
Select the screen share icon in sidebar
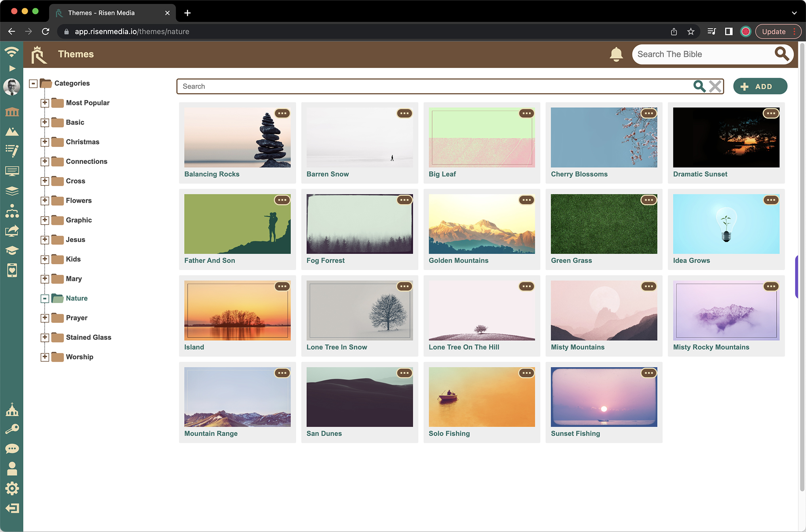pyautogui.click(x=12, y=231)
